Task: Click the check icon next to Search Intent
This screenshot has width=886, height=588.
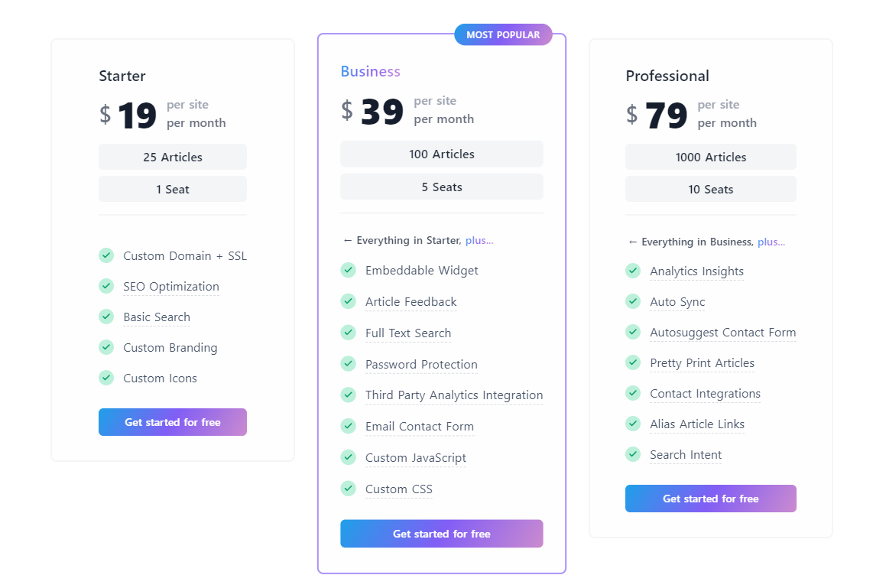Action: point(633,454)
